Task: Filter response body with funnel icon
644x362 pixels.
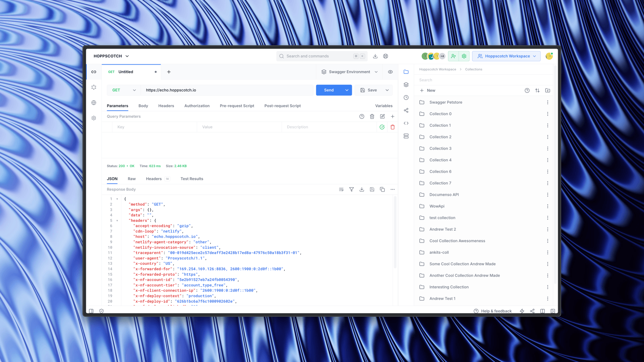Action: click(x=351, y=189)
